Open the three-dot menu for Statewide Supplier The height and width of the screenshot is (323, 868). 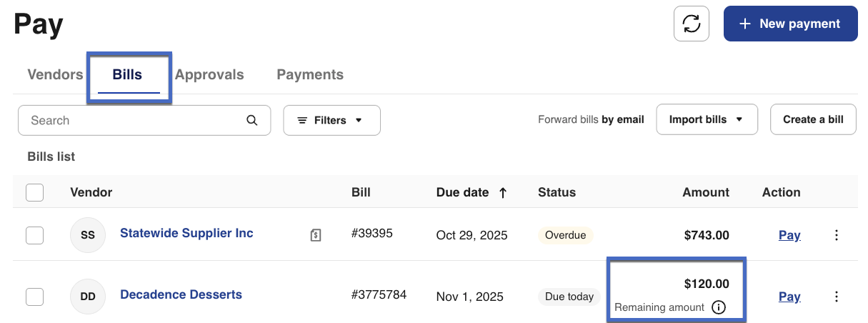pyautogui.click(x=837, y=235)
